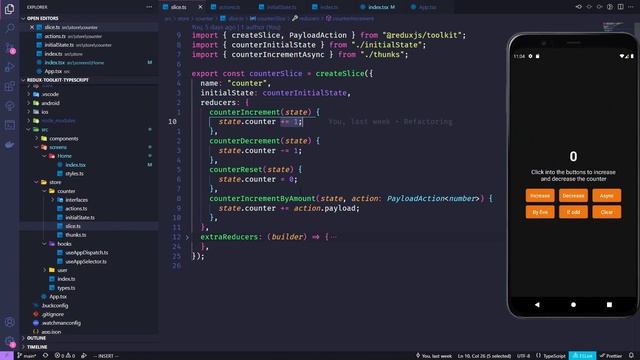Tap the Android home navigation button
640x360 pixels.
click(573, 304)
